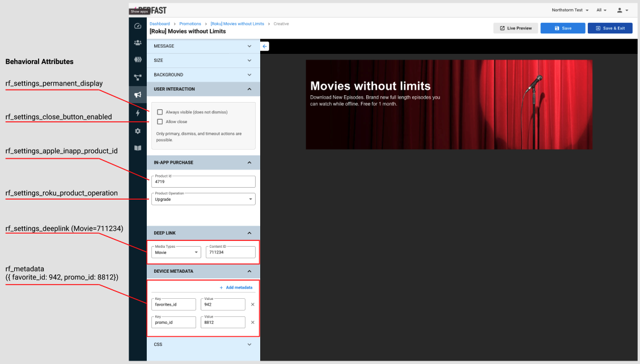Viewport: 640px width, 364px height.
Task: Expand the SIZE section
Action: (204, 61)
